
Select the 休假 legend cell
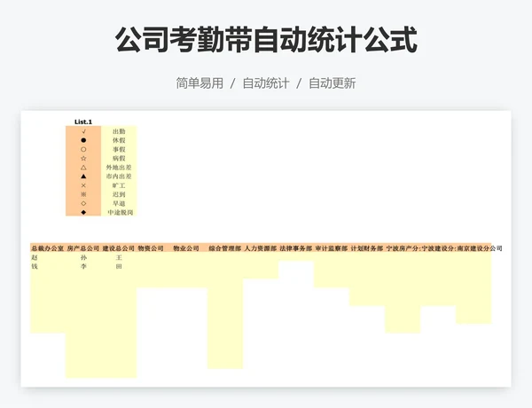119,140
